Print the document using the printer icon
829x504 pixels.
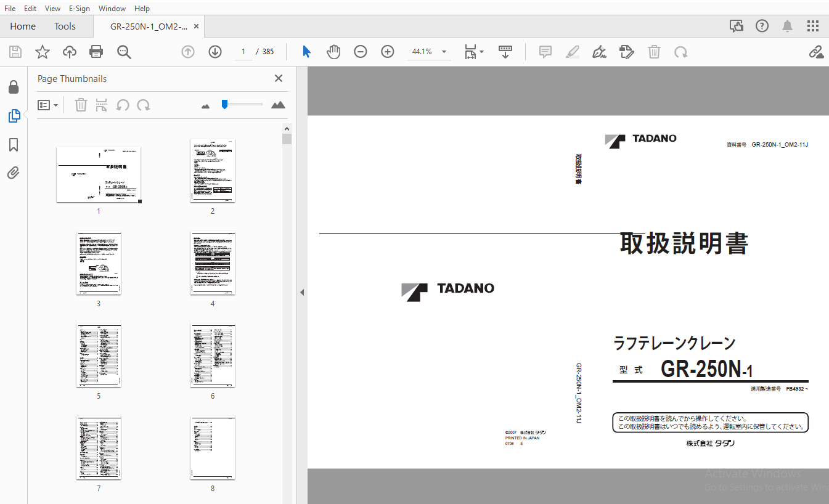tap(96, 52)
